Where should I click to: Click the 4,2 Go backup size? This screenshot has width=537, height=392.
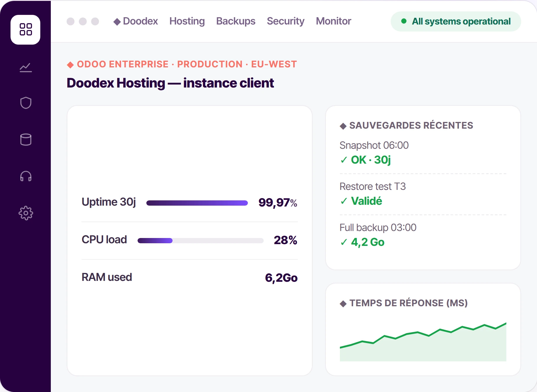pos(367,242)
